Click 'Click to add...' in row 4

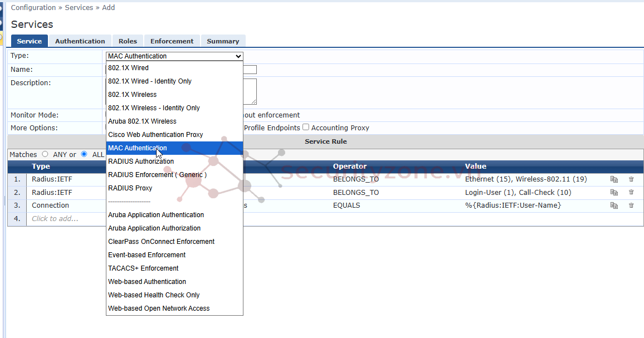tap(55, 219)
